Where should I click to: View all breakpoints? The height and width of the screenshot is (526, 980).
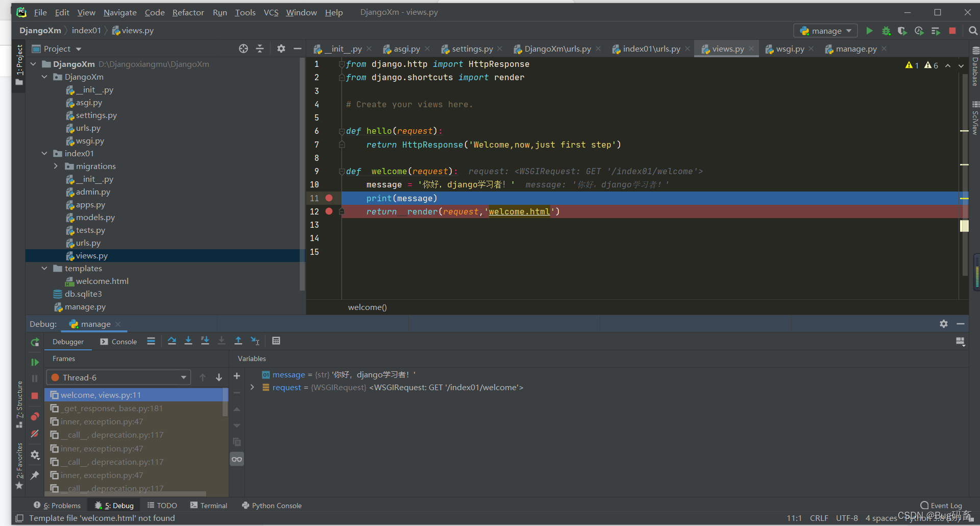click(x=35, y=416)
